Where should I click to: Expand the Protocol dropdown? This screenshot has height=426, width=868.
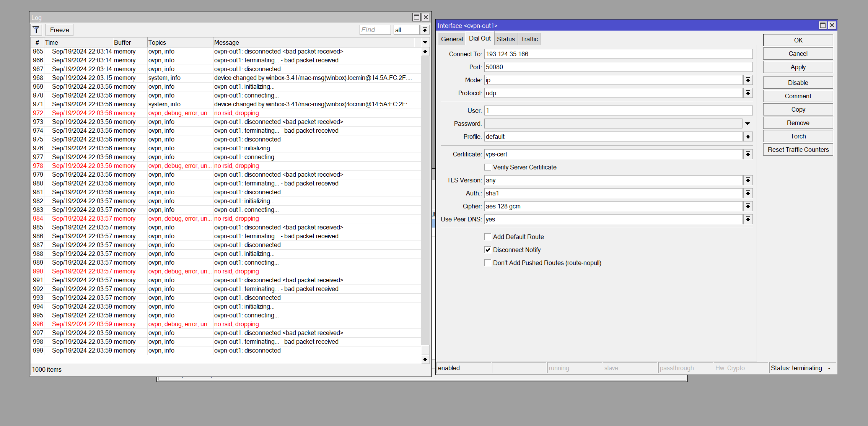point(748,93)
